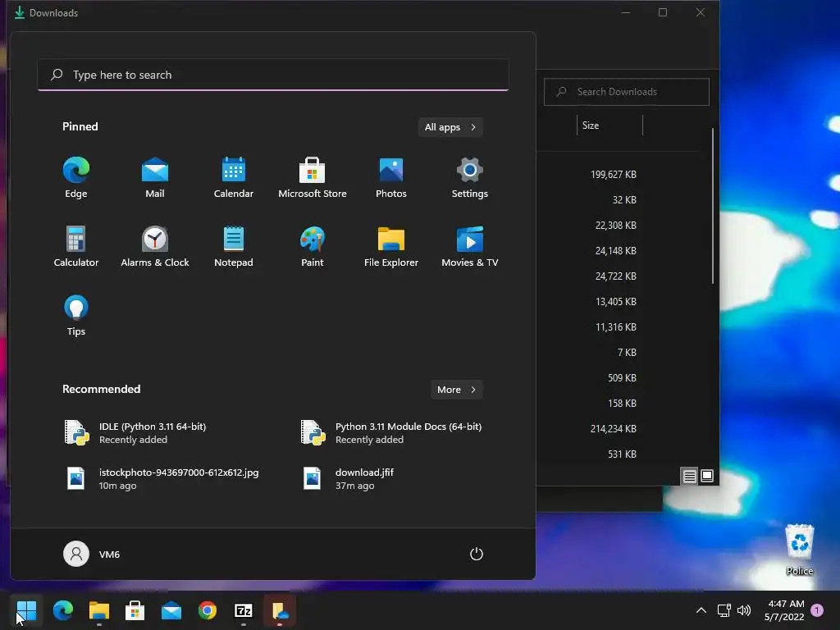Select the 22,308 KB size row
840x630 pixels.
(x=615, y=226)
